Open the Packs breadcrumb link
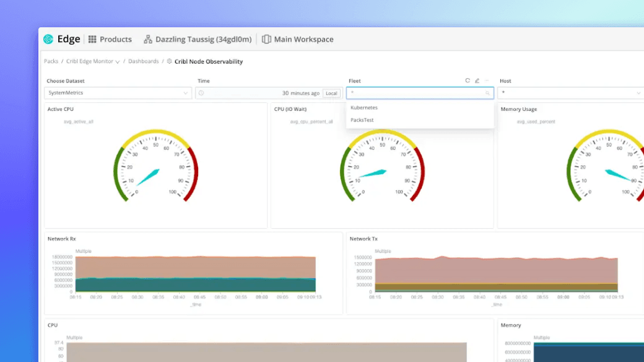Image resolution: width=644 pixels, height=362 pixels. click(51, 61)
